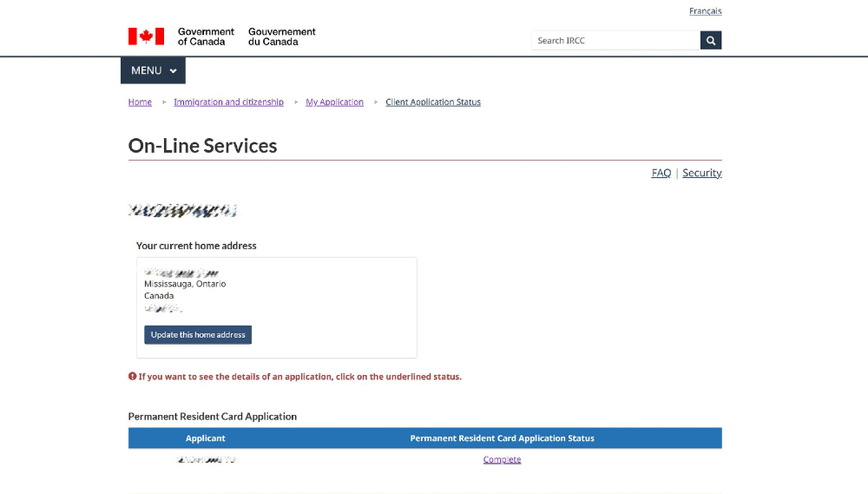Click the Government of Canada flag logo

tap(146, 36)
